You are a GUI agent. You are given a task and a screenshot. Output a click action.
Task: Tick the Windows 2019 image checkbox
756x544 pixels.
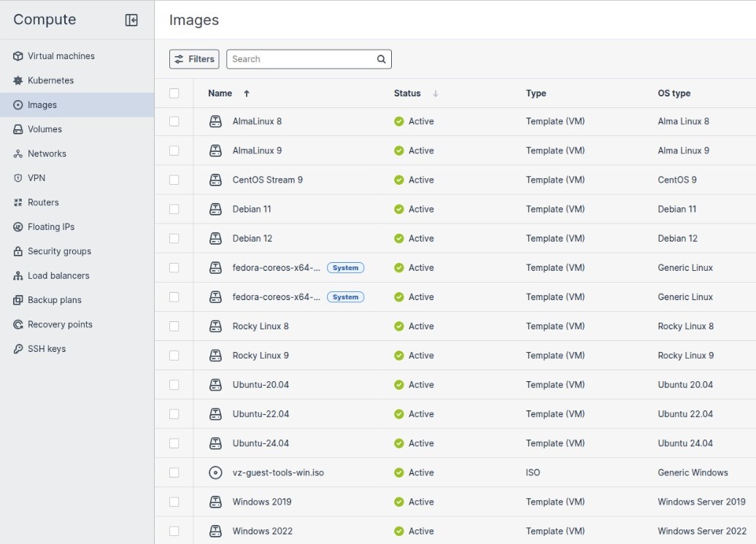(x=174, y=502)
